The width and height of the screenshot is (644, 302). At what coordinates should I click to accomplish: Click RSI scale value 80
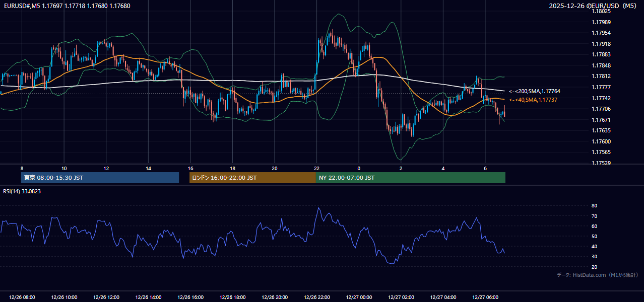pyautogui.click(x=594, y=206)
